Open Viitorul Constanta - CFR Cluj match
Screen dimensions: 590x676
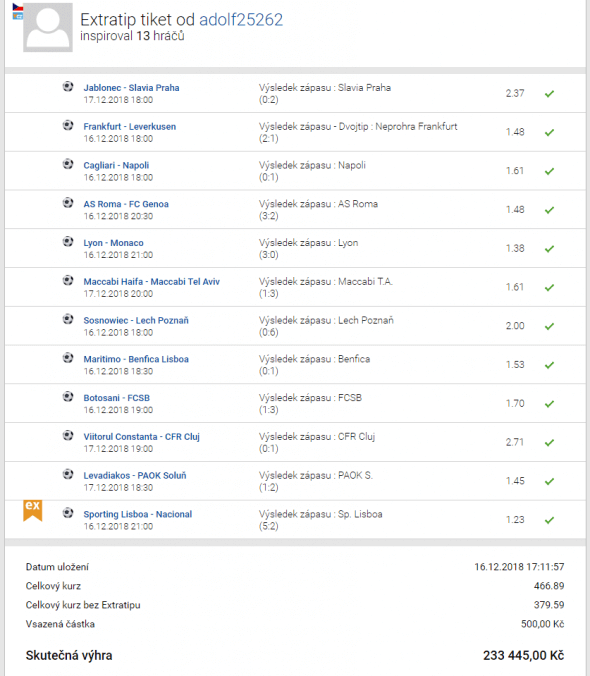pyautogui.click(x=142, y=437)
